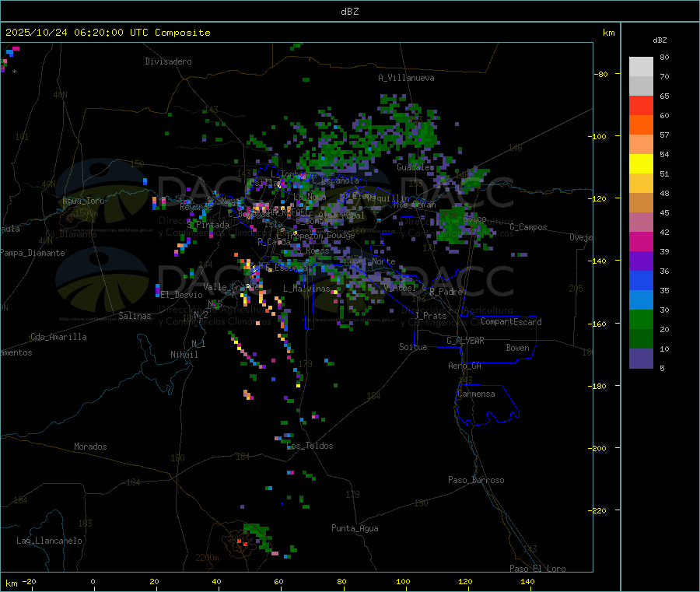Viewport: 700px width, 592px height.
Task: Click the 'Carmensa' map label
Action: (476, 394)
